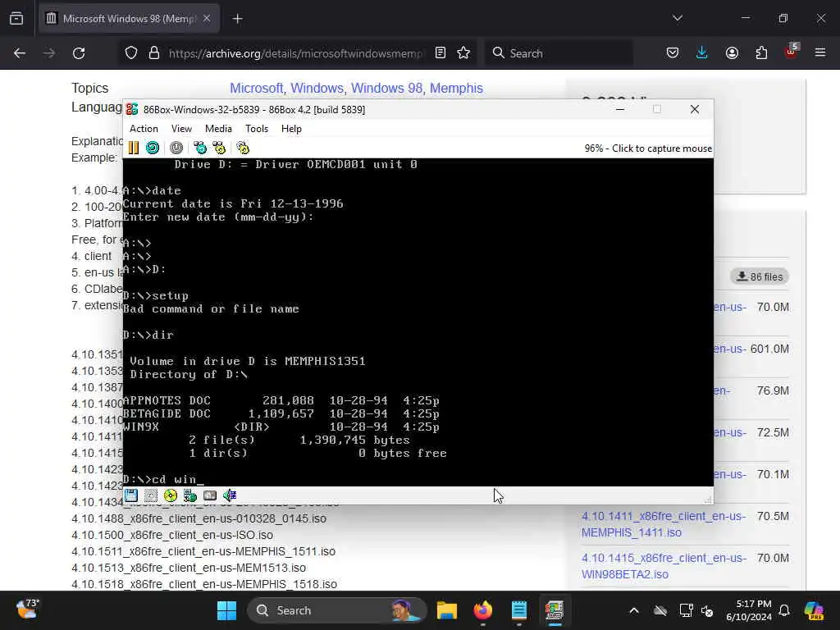List all tabs dropdown arrow
This screenshot has width=840, height=630.
[677, 18]
